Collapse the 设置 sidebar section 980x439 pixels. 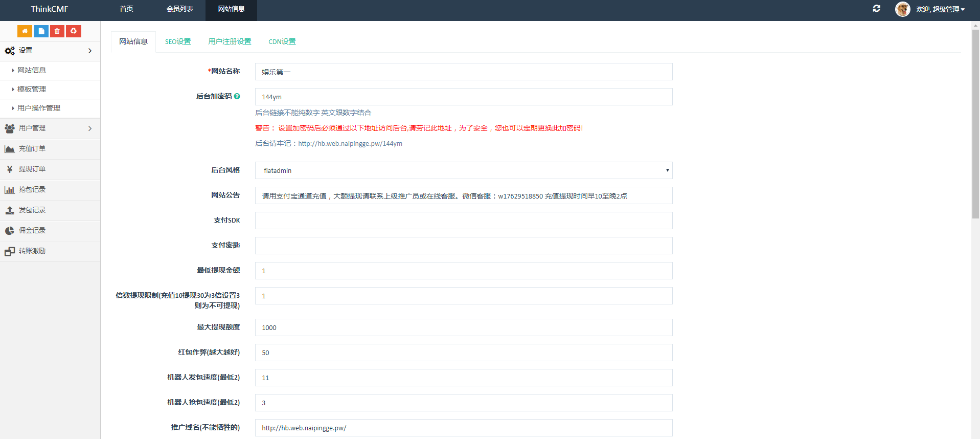coord(50,51)
